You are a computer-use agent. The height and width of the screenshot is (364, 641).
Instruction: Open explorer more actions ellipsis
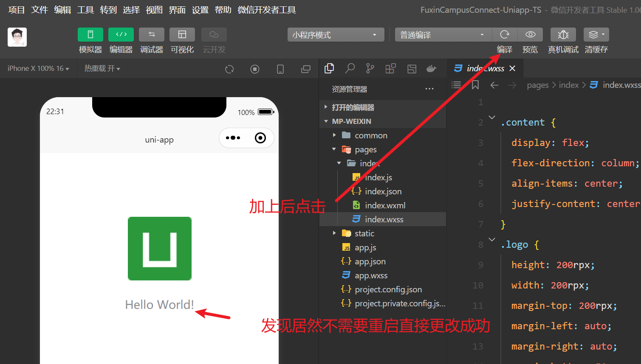(x=429, y=89)
